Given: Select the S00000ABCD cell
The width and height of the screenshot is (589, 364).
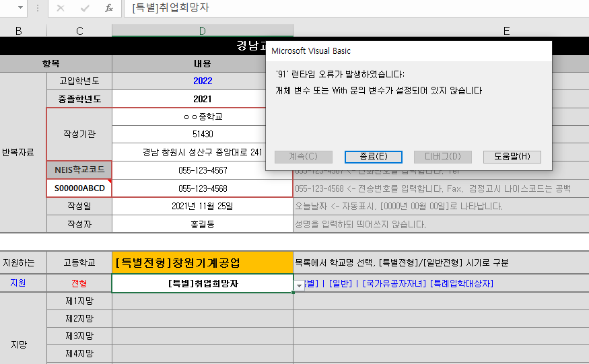Looking at the screenshot, I should tap(79, 188).
